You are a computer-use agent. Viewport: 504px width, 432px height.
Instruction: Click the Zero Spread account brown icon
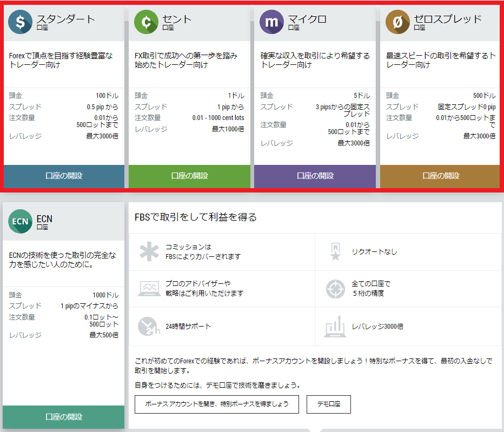pos(397,22)
